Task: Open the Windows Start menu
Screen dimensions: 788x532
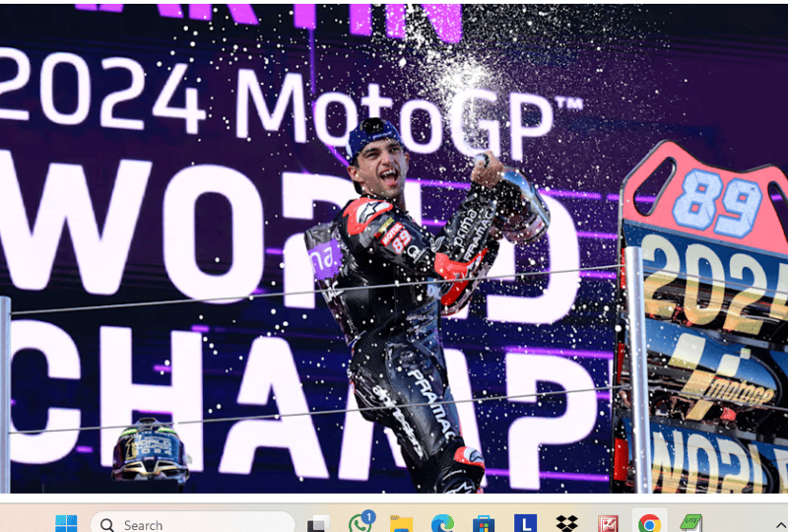Action: (x=66, y=523)
